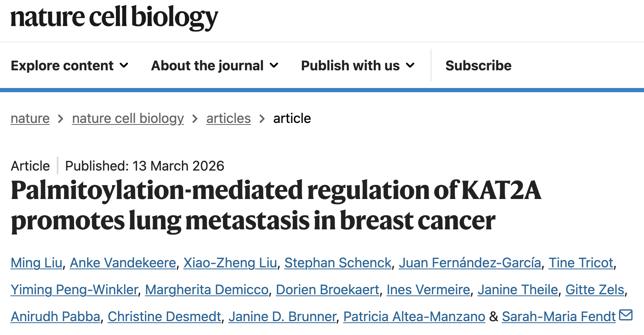Screen dimensions: 644x335
Task: Click the article title heading
Action: (276, 206)
